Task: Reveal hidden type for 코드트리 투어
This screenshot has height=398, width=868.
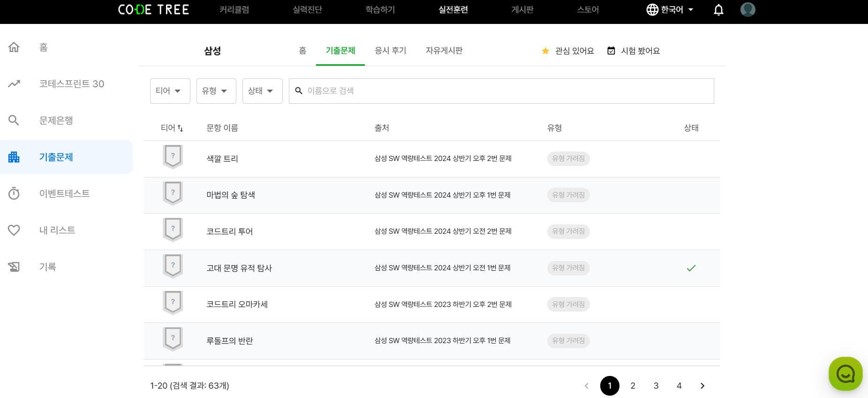Action: (x=568, y=231)
